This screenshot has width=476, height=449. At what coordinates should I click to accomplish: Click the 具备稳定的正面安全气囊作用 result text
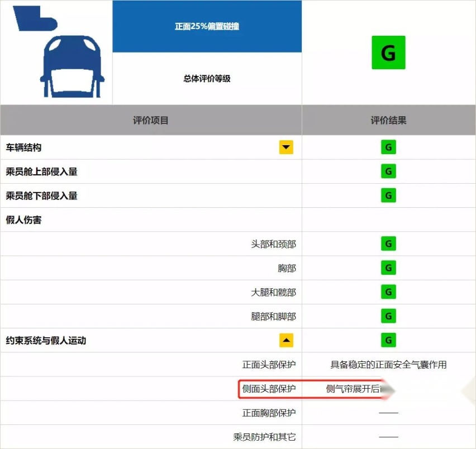tap(388, 364)
